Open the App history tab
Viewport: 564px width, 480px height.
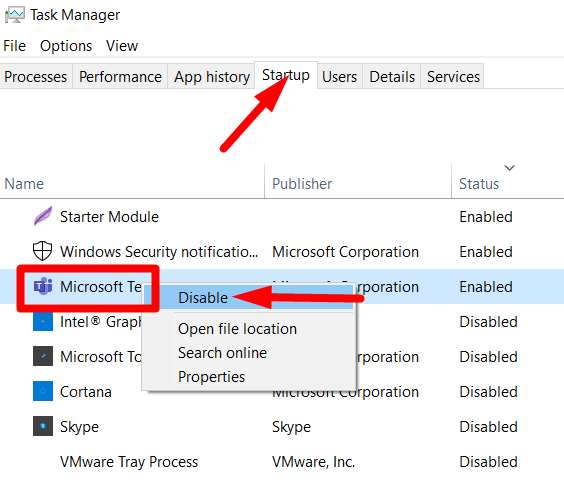(212, 77)
